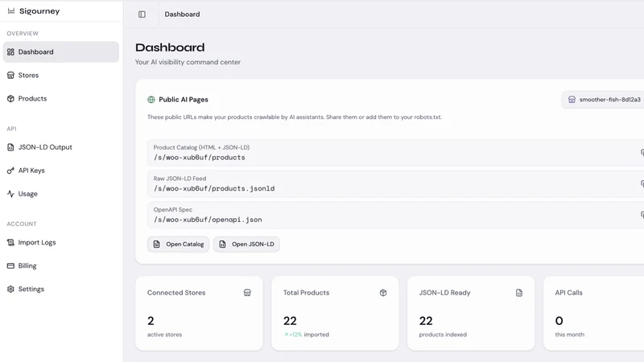Open the Products section
Viewport: 644px width, 362px height.
point(61,98)
